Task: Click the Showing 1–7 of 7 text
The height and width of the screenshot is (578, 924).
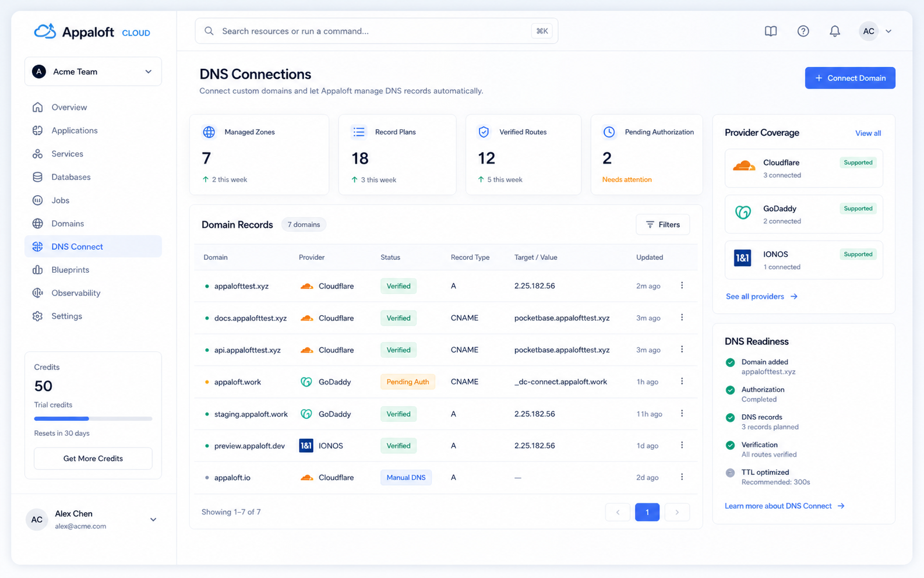Action: coord(231,512)
